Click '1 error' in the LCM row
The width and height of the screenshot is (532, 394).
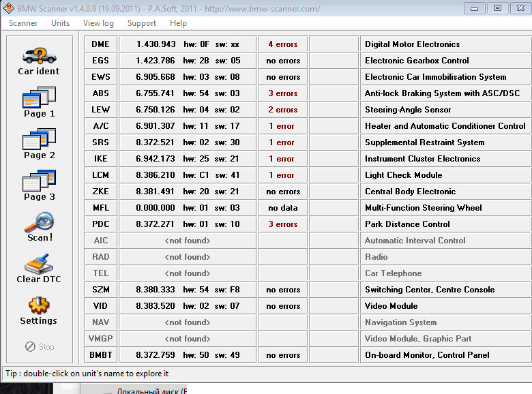point(283,175)
